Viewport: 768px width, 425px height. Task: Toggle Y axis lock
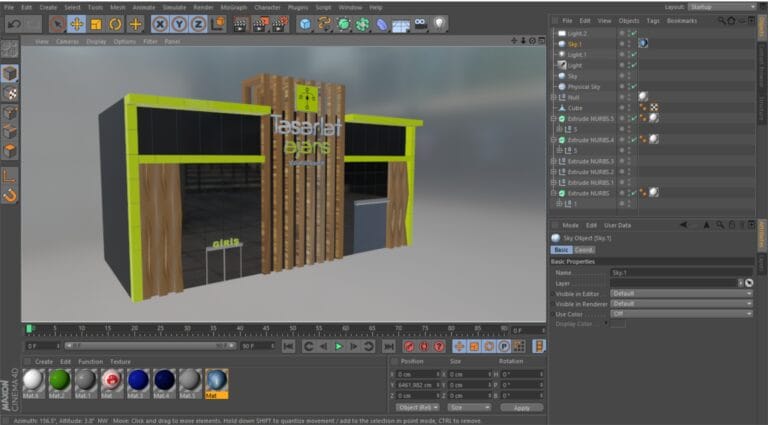(x=179, y=24)
